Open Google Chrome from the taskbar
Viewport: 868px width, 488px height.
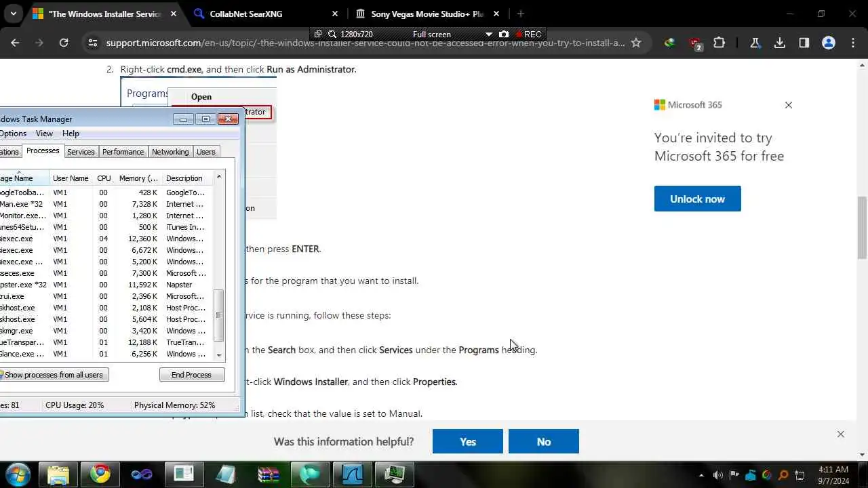[100, 474]
